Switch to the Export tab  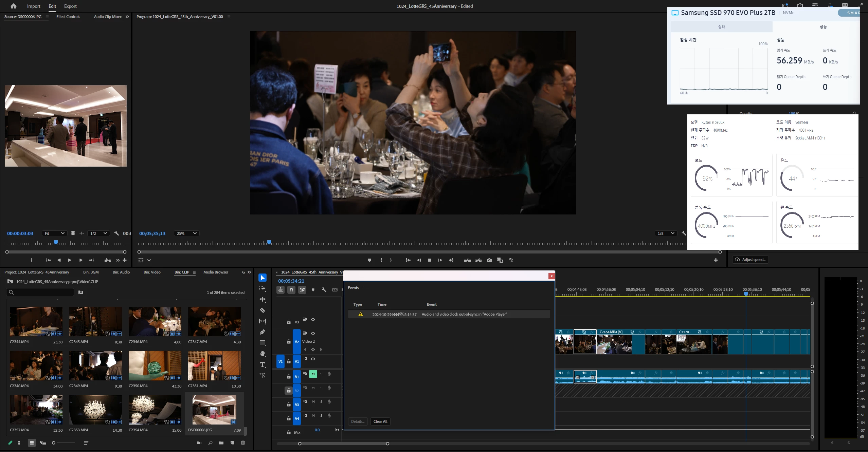tap(70, 6)
